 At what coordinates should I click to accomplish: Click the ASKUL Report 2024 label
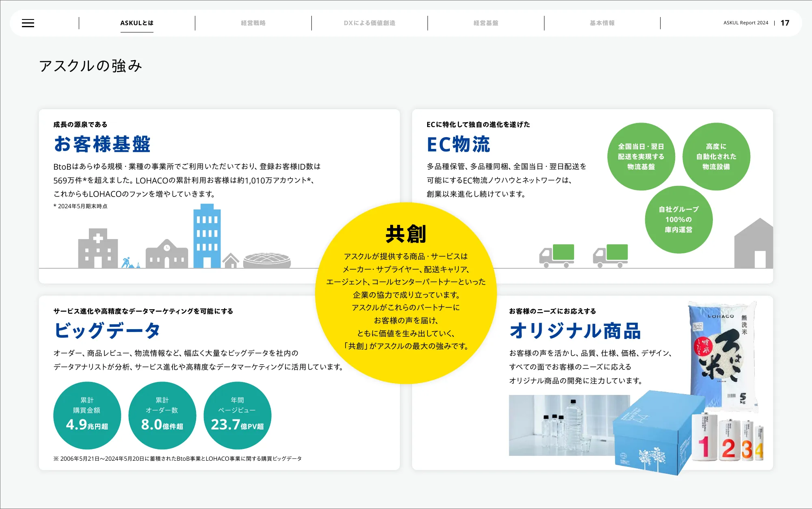tap(746, 23)
